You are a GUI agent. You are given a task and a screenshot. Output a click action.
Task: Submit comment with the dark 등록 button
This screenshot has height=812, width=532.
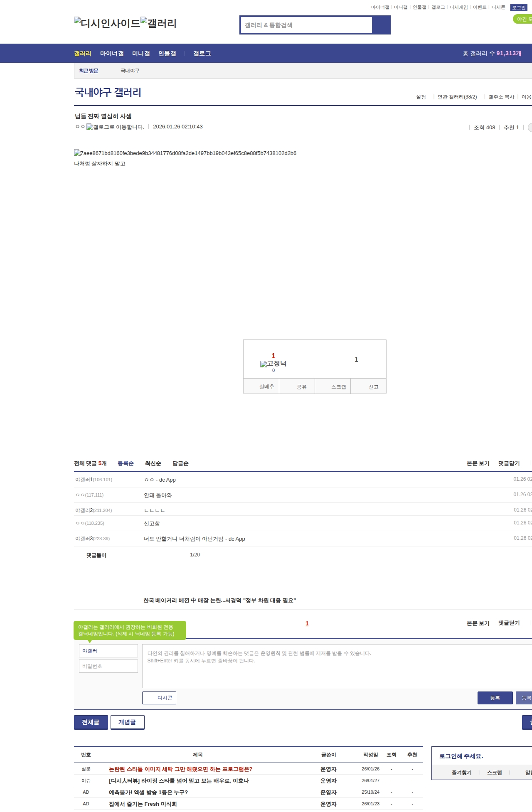(495, 698)
